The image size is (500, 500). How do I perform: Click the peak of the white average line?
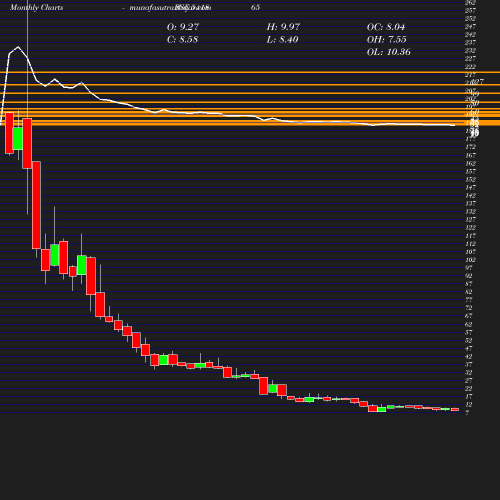tap(18, 47)
